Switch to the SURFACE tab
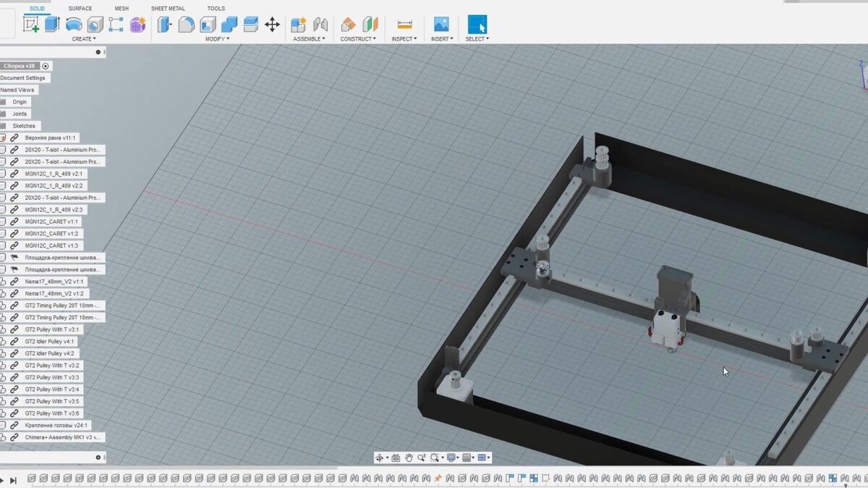This screenshot has height=488, width=868. coord(80,9)
